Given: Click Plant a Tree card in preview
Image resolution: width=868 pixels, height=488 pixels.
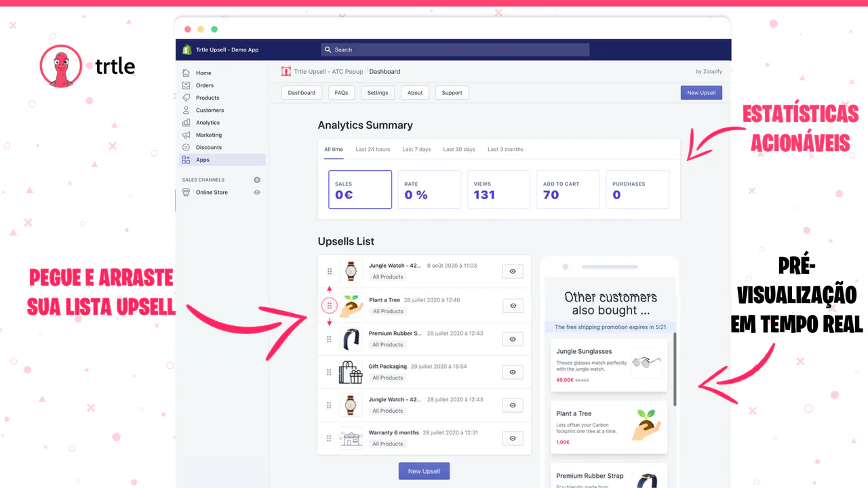Looking at the screenshot, I should (x=609, y=427).
